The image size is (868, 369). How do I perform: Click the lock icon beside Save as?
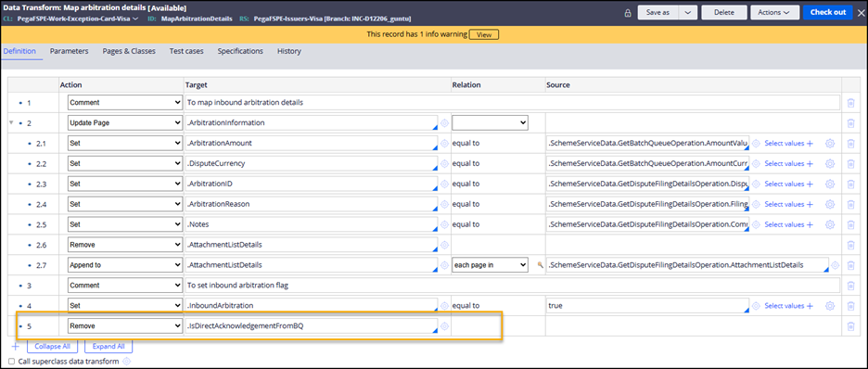click(628, 13)
